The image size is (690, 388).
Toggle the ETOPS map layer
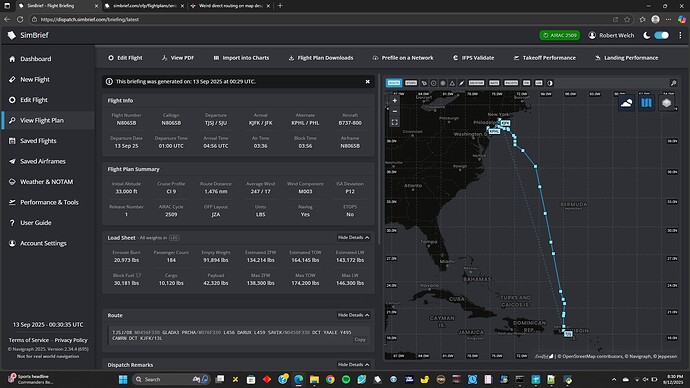(411, 83)
